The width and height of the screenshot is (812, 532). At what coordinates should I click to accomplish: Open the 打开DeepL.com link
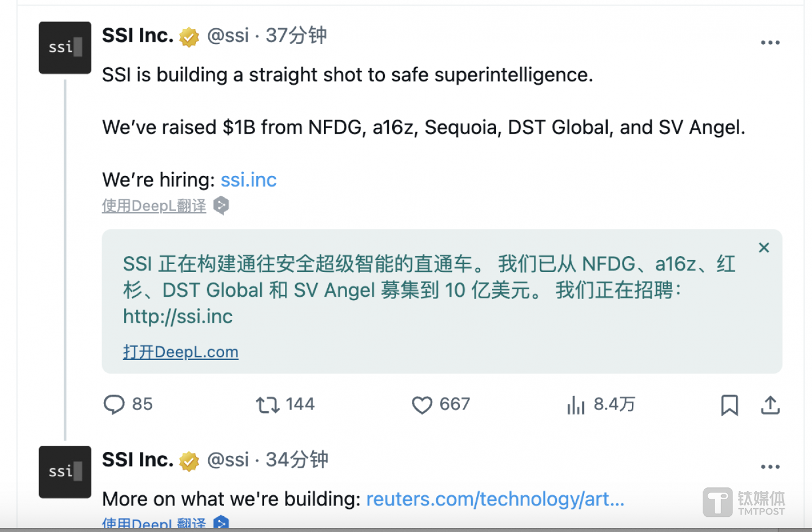click(181, 352)
